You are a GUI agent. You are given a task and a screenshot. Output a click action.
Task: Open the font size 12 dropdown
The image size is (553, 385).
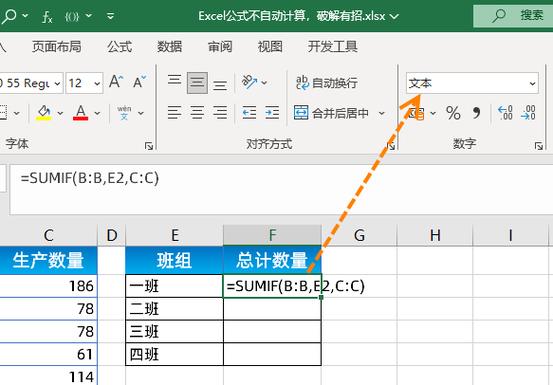[x=97, y=84]
